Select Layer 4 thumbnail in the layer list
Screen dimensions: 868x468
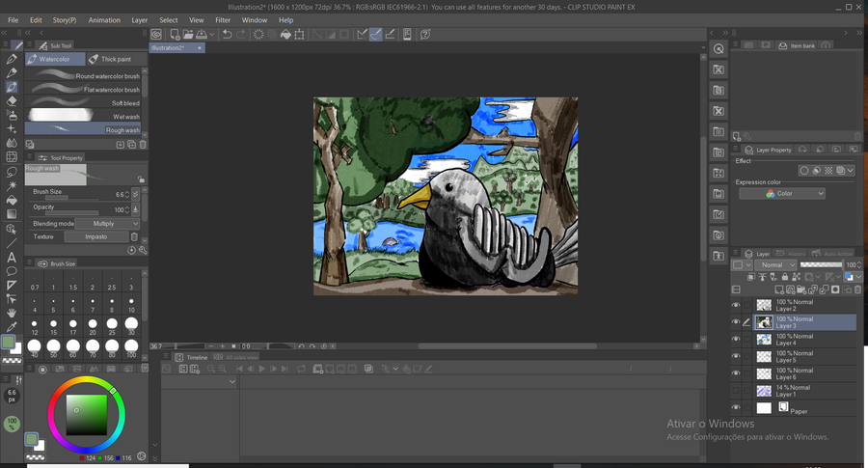coord(764,339)
